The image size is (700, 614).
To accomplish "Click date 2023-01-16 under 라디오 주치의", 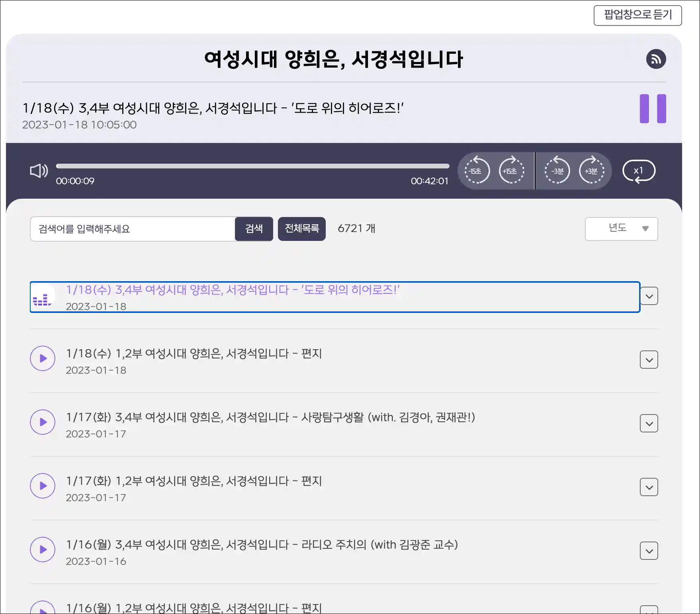I will click(96, 561).
